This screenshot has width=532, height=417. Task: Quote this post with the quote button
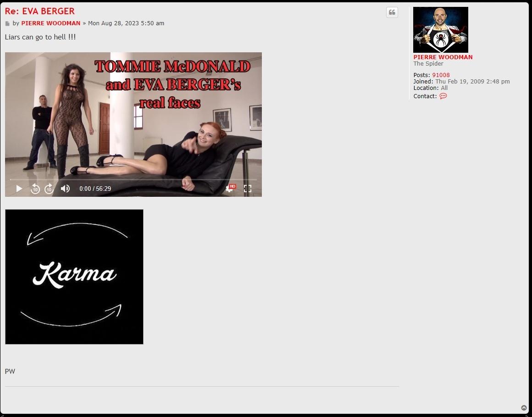click(392, 12)
